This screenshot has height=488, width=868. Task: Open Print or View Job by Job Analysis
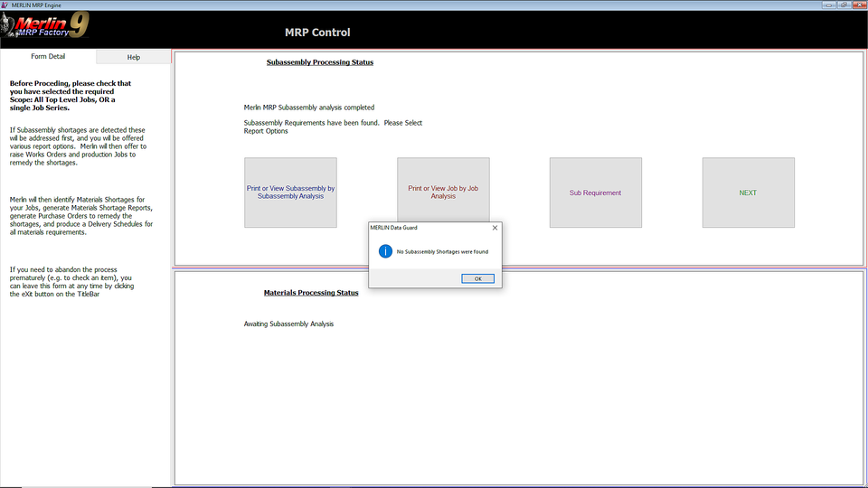point(443,192)
